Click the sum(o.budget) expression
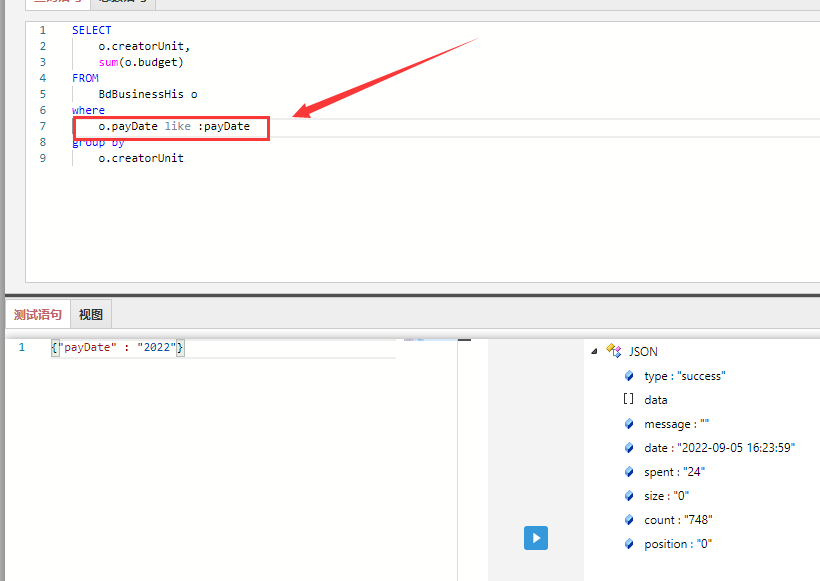Image resolution: width=820 pixels, height=581 pixels. (141, 62)
